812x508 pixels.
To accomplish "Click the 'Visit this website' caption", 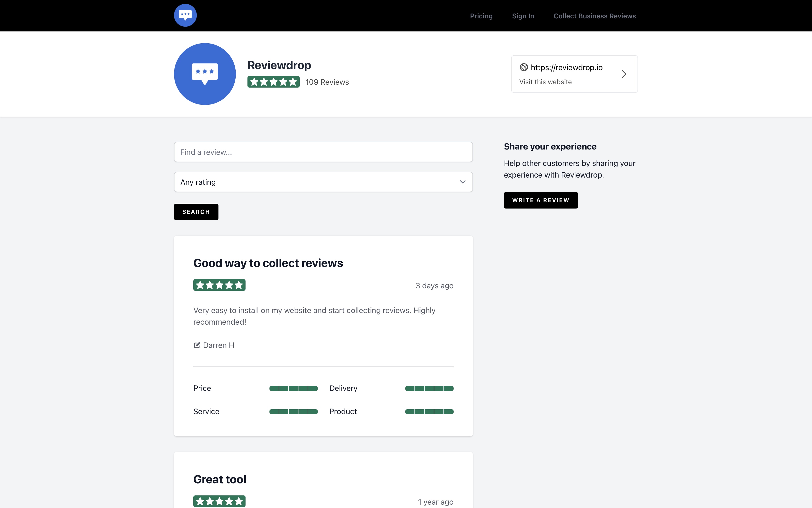I will click(x=545, y=82).
